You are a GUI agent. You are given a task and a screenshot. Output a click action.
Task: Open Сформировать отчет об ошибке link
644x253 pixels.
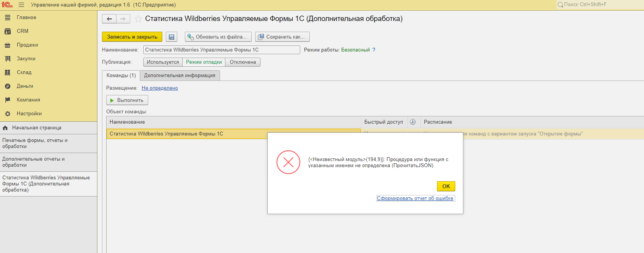pyautogui.click(x=415, y=198)
